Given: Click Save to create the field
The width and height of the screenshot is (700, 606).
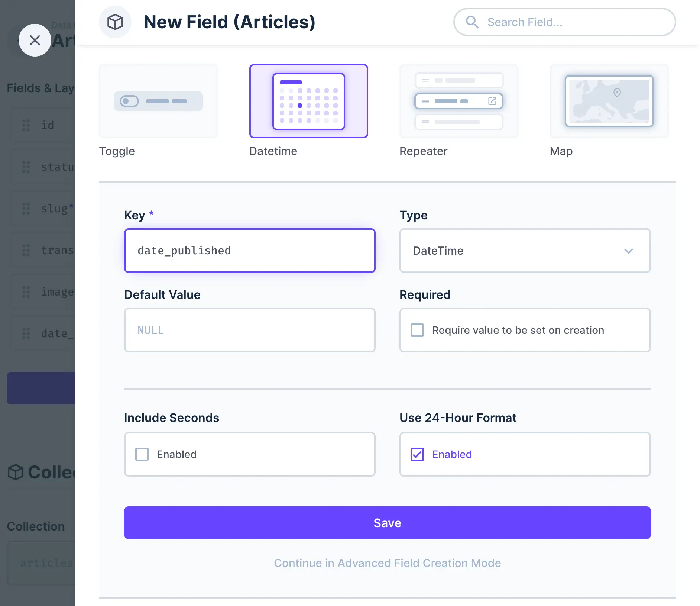Looking at the screenshot, I should pyautogui.click(x=387, y=522).
